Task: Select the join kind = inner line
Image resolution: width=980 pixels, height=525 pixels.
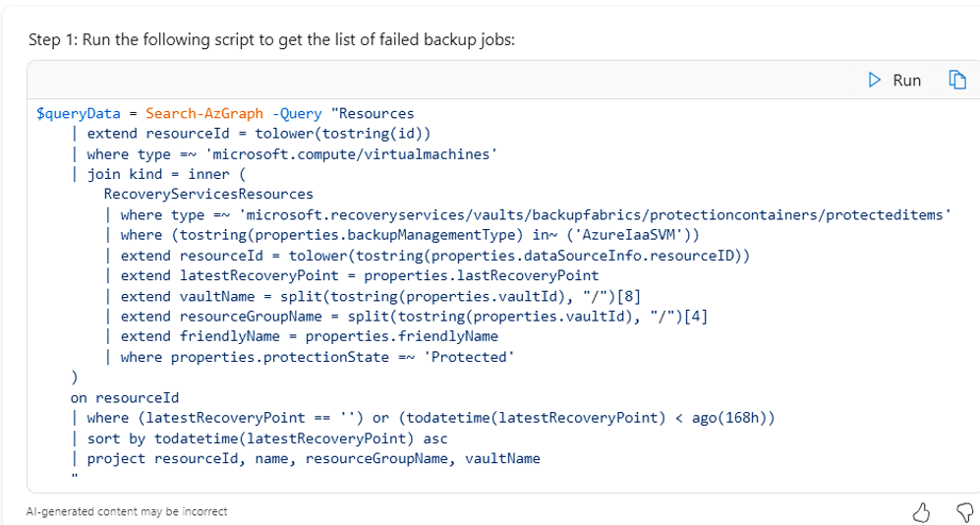Action: click(157, 174)
